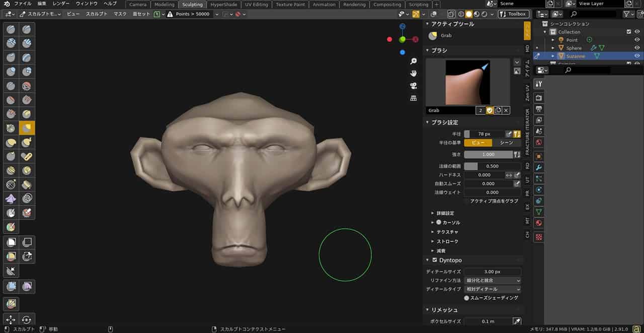This screenshot has height=333, width=644.
Task: Expand the 減衰 falloff subpanel
Action: (438, 250)
